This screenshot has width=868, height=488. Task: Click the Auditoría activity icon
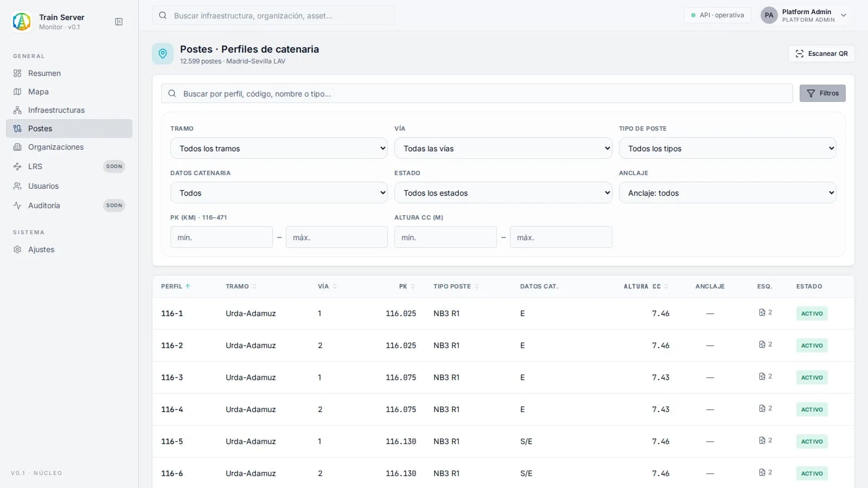pyautogui.click(x=17, y=206)
